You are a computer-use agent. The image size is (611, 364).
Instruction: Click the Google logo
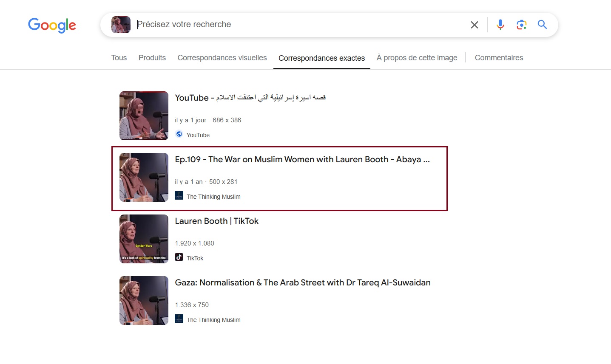(52, 25)
